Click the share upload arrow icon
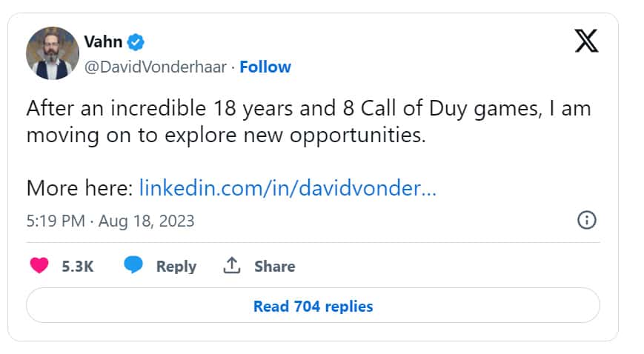The width and height of the screenshot is (644, 354). pos(232,265)
